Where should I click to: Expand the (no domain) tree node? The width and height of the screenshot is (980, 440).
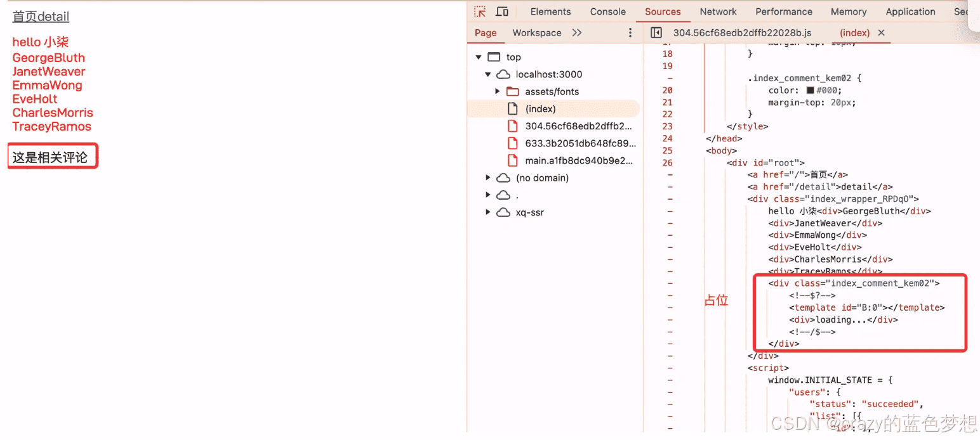pos(488,178)
